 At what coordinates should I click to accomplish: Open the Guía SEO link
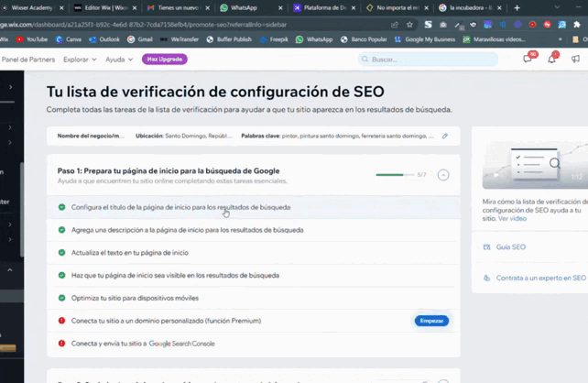pyautogui.click(x=511, y=246)
